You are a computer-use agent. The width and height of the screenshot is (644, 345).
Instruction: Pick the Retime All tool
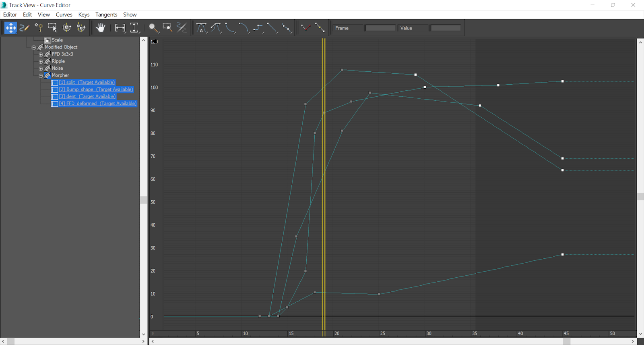point(81,28)
